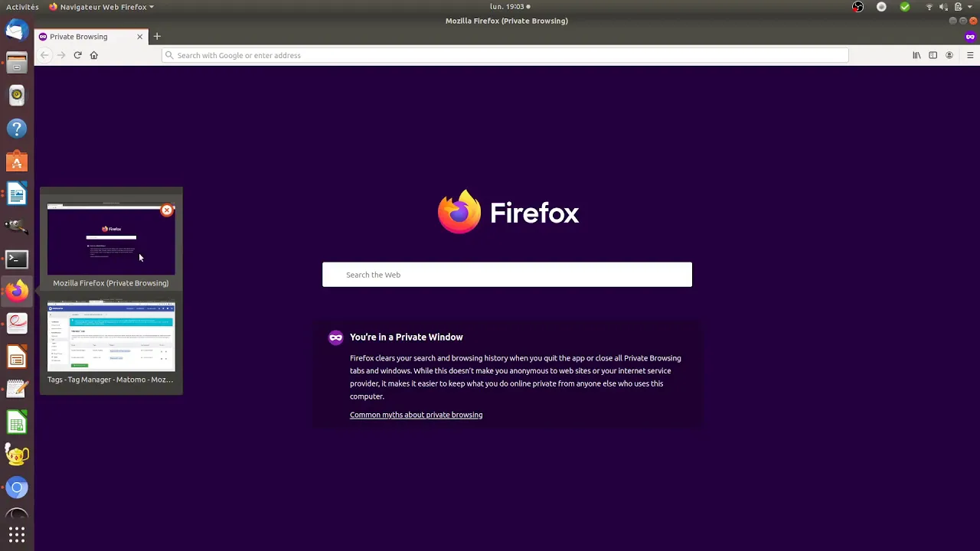The height and width of the screenshot is (551, 980).
Task: Launch Chromium from the dock
Action: tap(17, 487)
